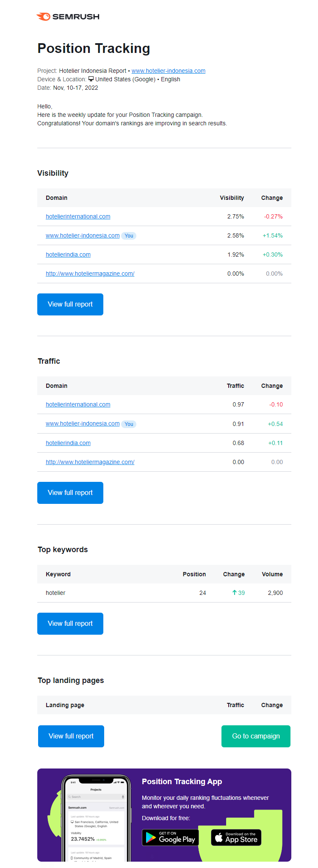Click the Top keywords Volume column header
Screen dimensions: 318x868
pyautogui.click(x=272, y=574)
